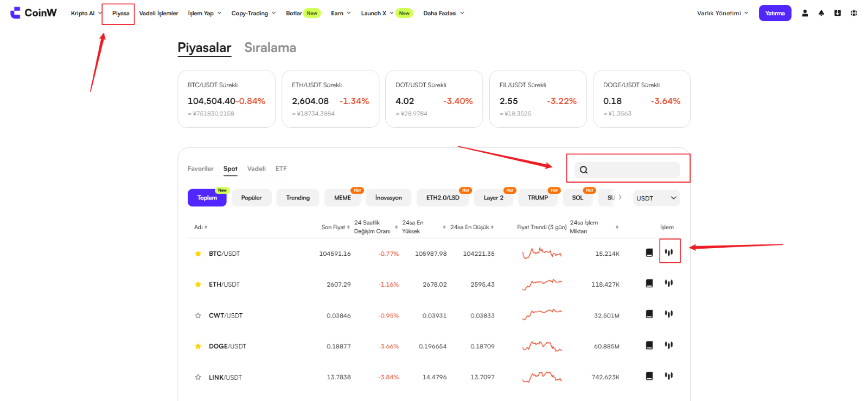The height and width of the screenshot is (401, 868).
Task: Select the Trending category chip
Action: (298, 198)
